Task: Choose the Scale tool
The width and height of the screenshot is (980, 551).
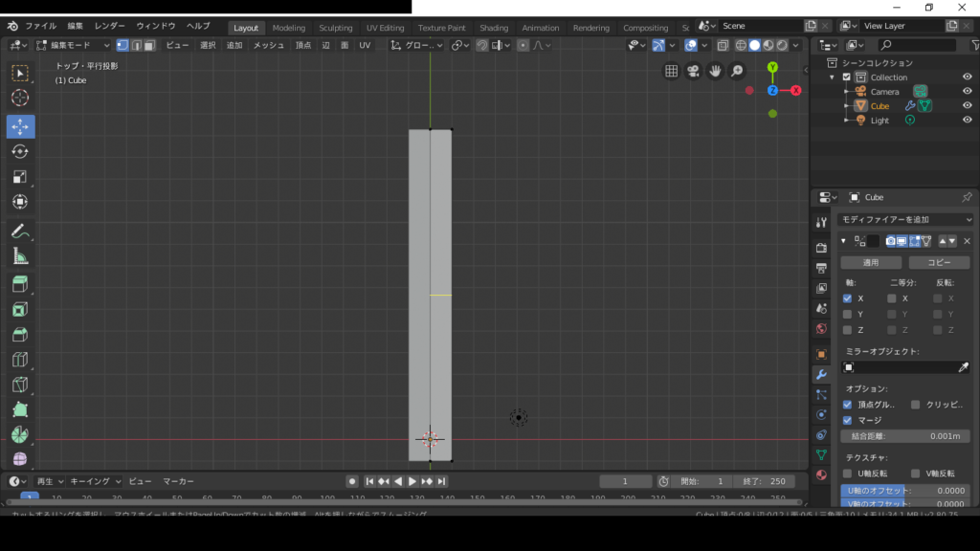Action: pos(20,177)
